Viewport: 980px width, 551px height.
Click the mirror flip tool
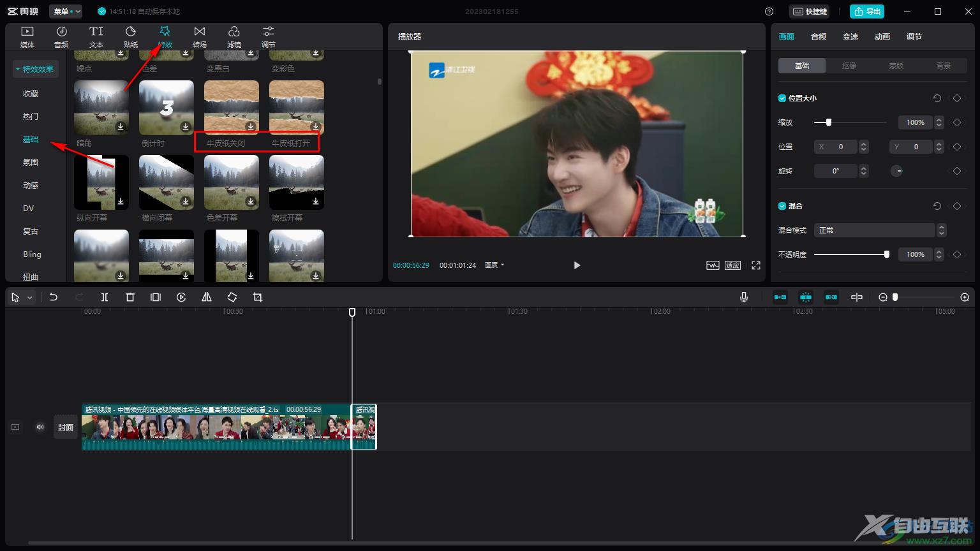tap(207, 297)
